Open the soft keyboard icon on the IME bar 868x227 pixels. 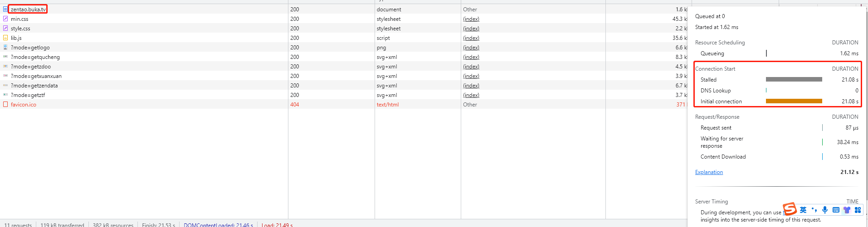pyautogui.click(x=836, y=210)
